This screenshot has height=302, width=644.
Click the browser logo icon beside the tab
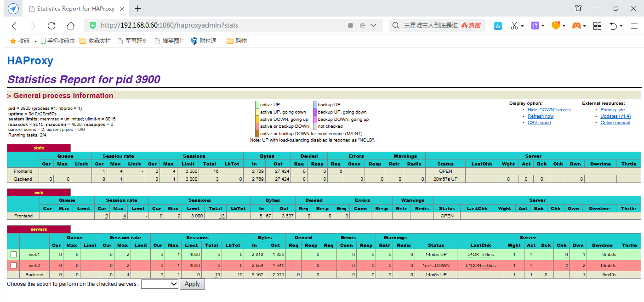(13, 9)
